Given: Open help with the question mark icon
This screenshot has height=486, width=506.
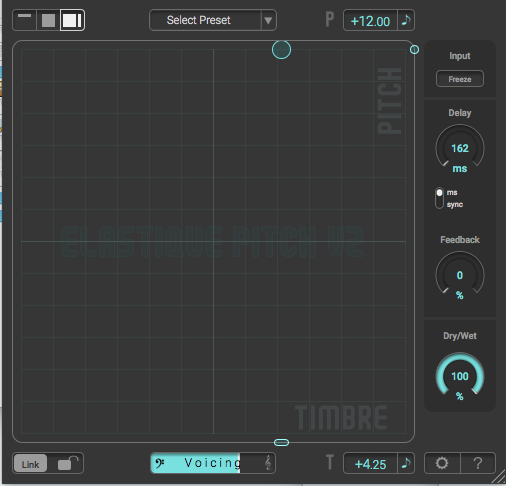Looking at the screenshot, I should point(478,463).
